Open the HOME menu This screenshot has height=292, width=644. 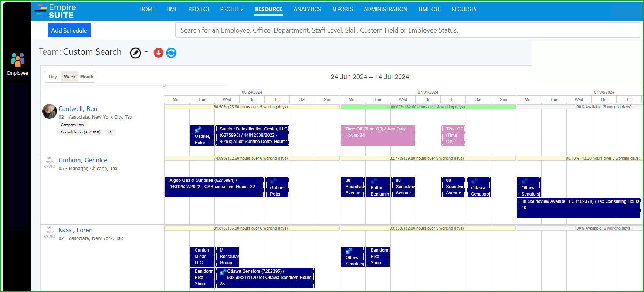[x=147, y=9]
